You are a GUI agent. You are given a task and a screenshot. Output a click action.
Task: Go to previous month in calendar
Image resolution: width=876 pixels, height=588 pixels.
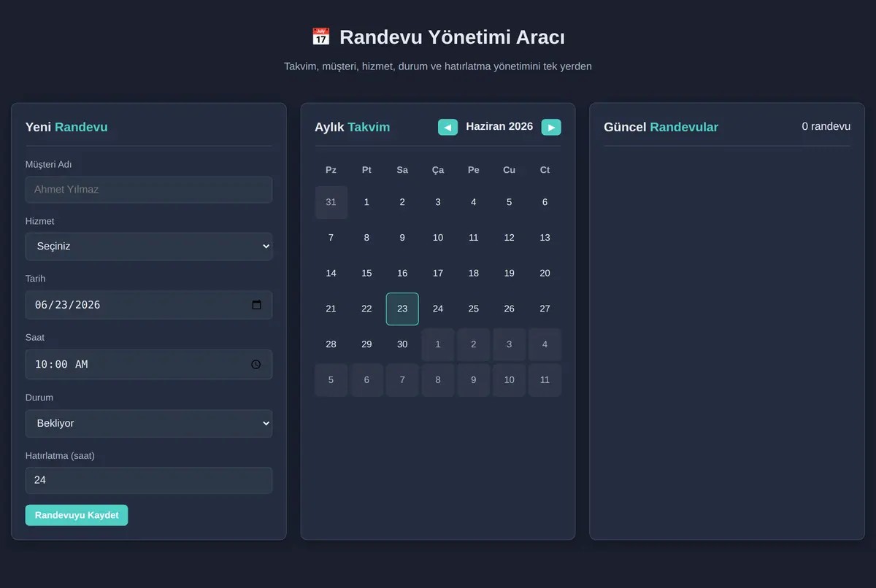coord(447,127)
